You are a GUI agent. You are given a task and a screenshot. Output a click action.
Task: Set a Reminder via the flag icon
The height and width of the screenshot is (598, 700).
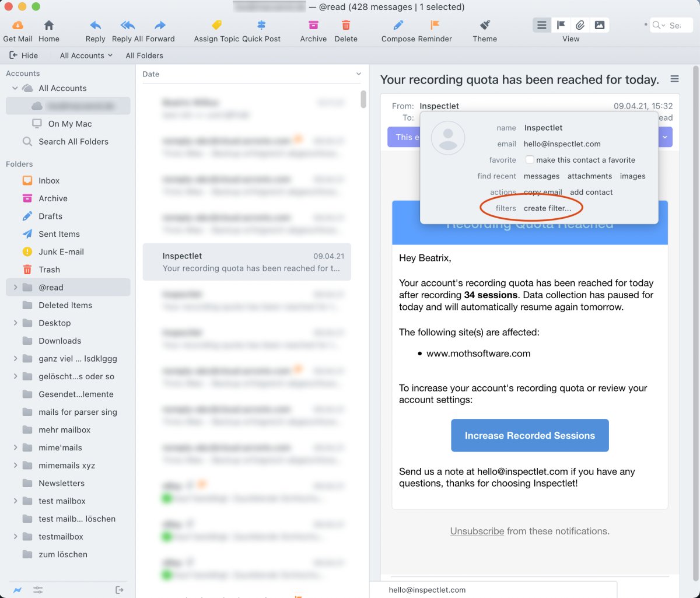(435, 25)
